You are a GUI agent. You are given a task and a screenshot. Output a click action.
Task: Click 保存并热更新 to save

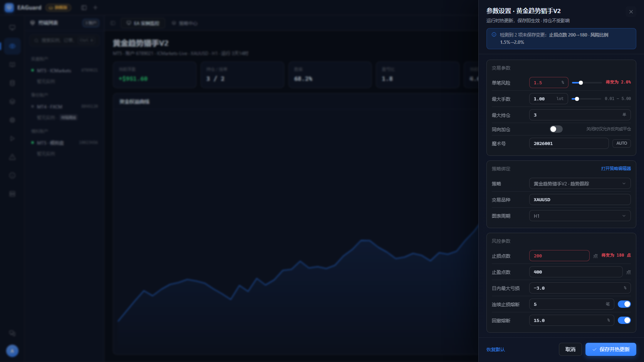[611, 349]
